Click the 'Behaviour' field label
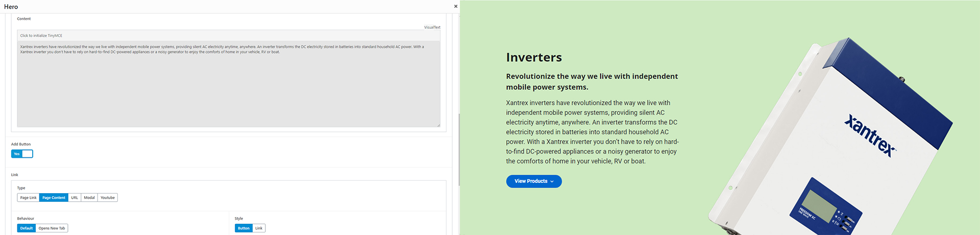The height and width of the screenshot is (235, 980). [x=26, y=219]
